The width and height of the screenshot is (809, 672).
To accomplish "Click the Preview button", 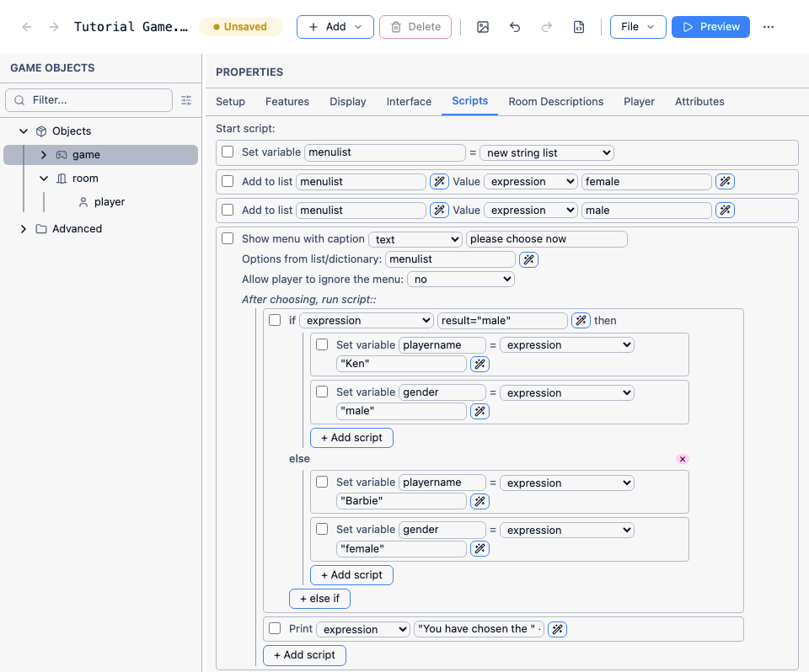I will pyautogui.click(x=710, y=27).
